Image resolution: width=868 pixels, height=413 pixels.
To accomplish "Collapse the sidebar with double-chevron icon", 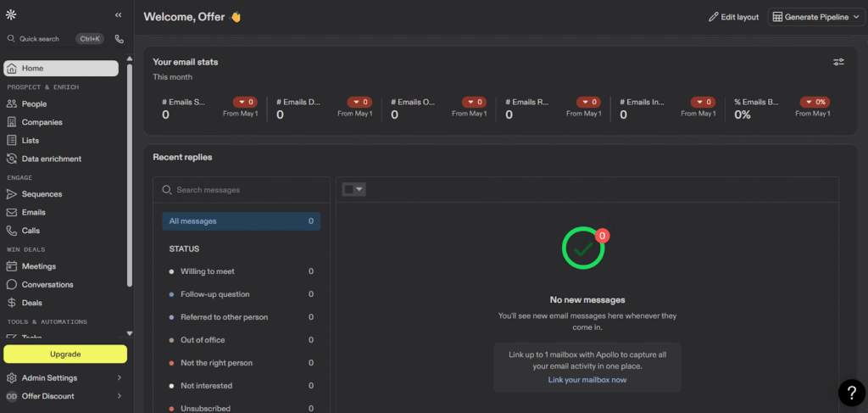I will [x=118, y=15].
